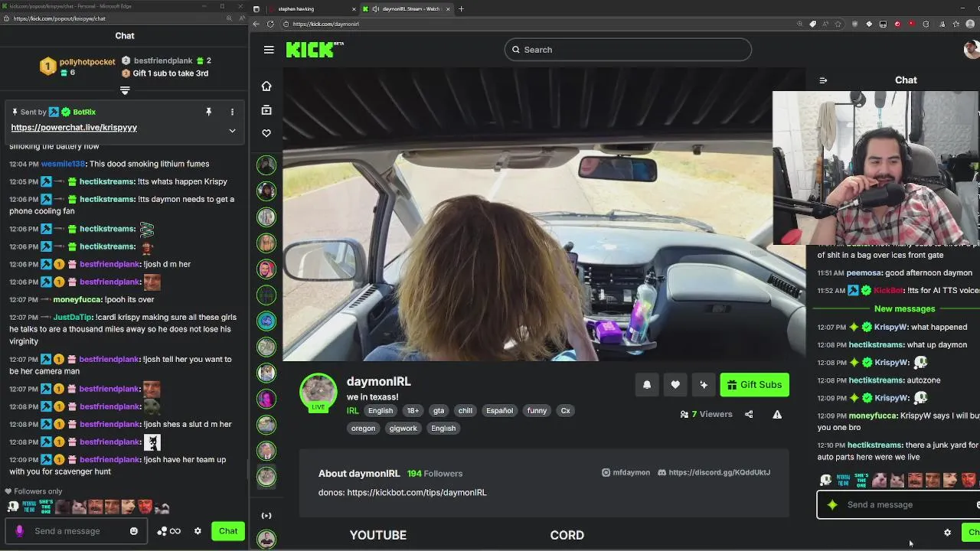
Task: Click bestfriendplank in gift leaderboard
Action: pos(163,61)
